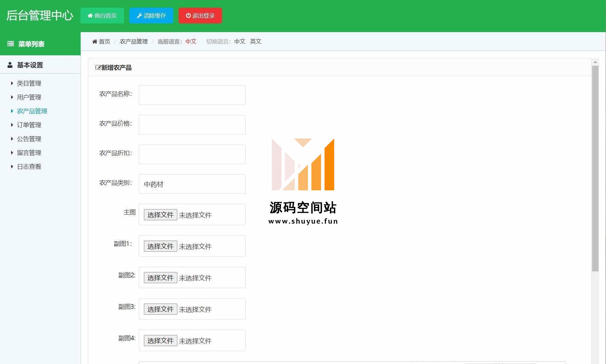Screen dimensions: 606x364
Task: Click the 菜单列表 header
Action: pyautogui.click(x=40, y=44)
